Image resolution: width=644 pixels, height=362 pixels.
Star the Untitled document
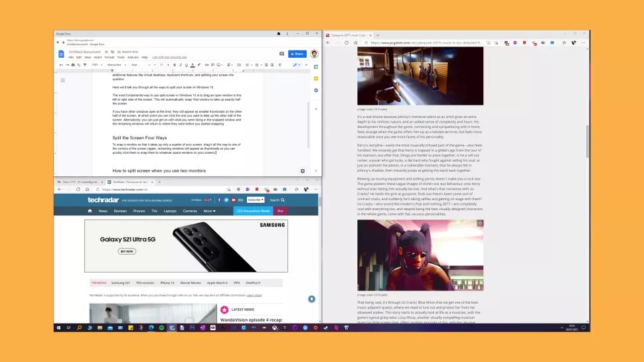click(x=105, y=52)
